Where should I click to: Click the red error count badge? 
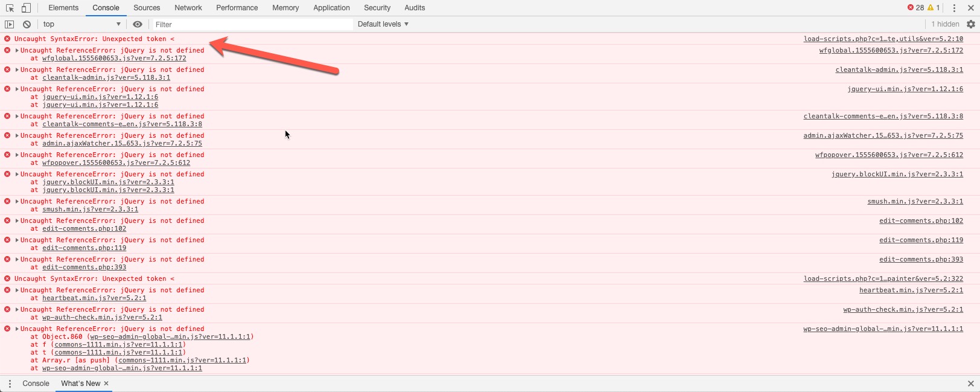click(915, 8)
